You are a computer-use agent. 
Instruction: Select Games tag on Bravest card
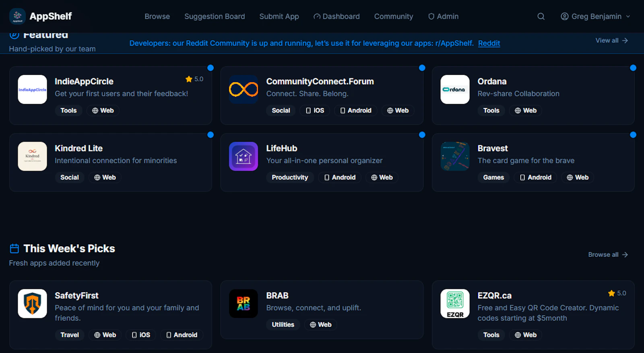(493, 177)
